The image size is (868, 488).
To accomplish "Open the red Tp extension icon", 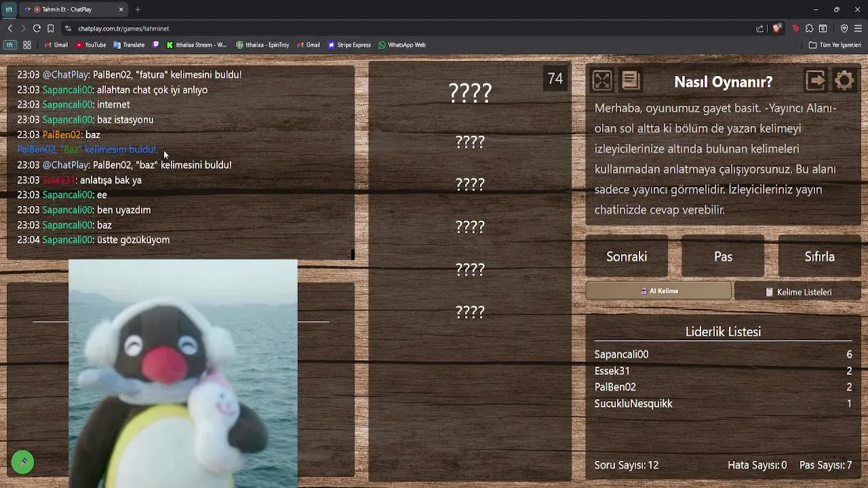I will coord(795,28).
